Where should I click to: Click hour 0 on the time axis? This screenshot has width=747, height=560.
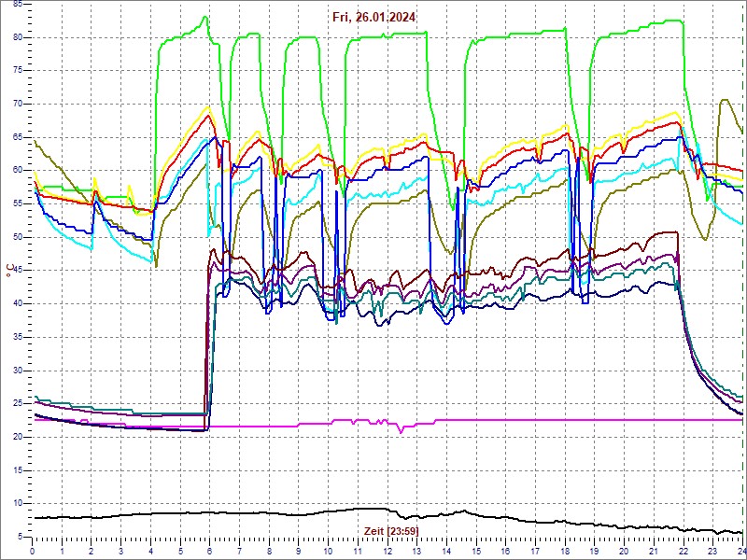tap(33, 551)
